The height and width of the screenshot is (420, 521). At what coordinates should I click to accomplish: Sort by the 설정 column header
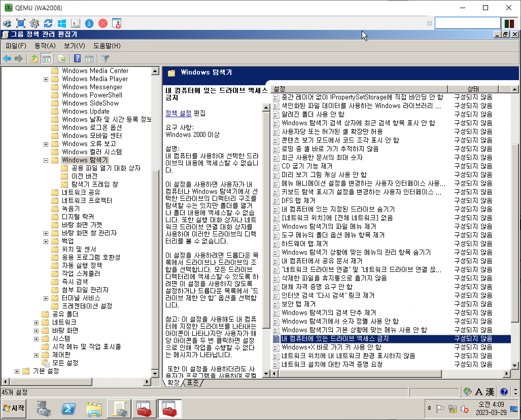click(360, 89)
